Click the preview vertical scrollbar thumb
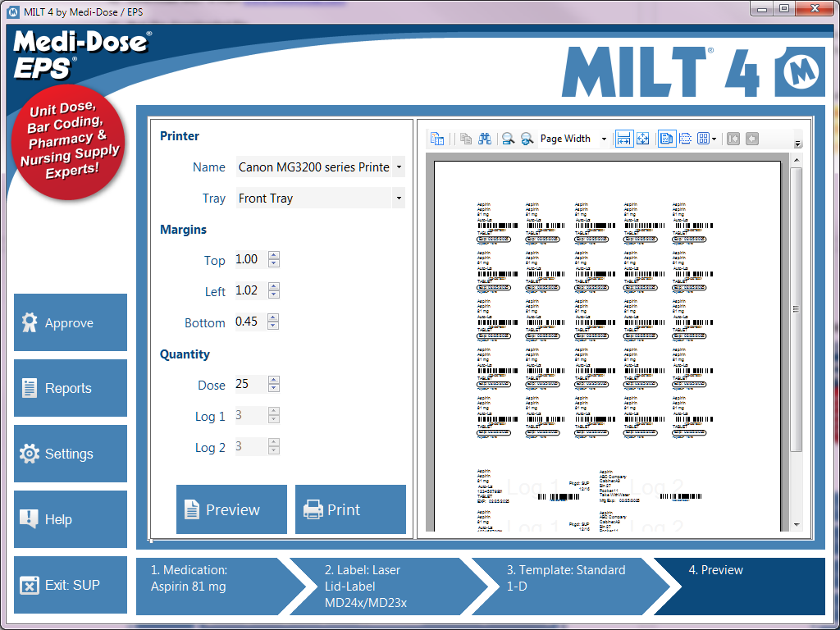The image size is (840, 630). point(796,309)
